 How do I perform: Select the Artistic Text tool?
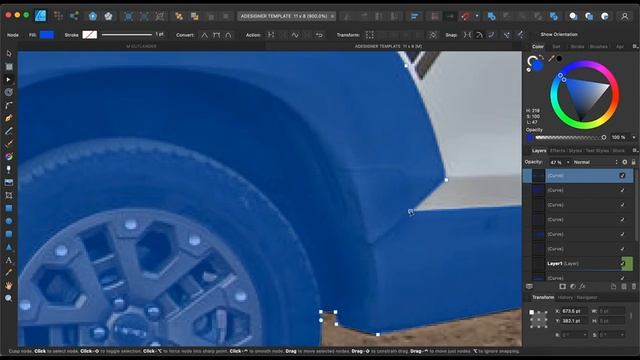(x=9, y=260)
